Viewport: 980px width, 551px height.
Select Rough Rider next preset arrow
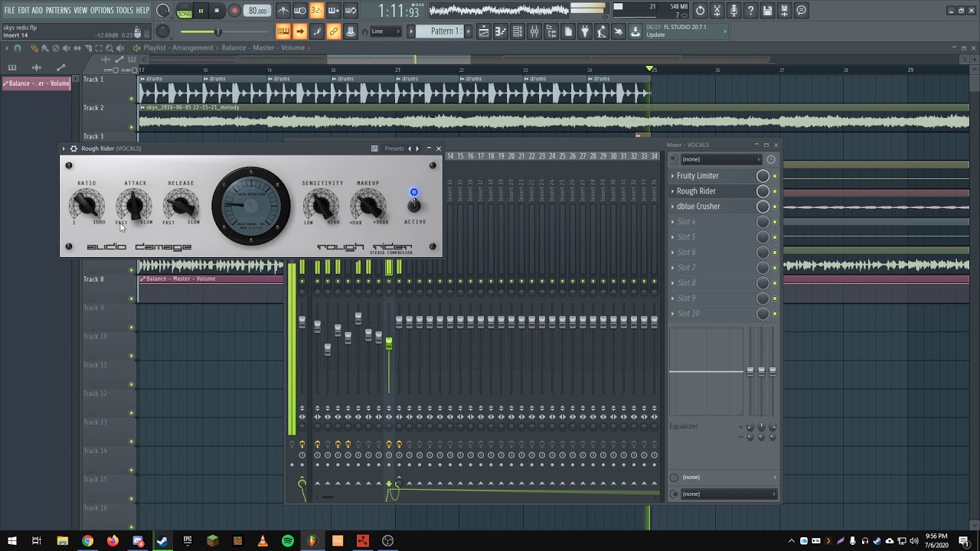click(x=417, y=148)
